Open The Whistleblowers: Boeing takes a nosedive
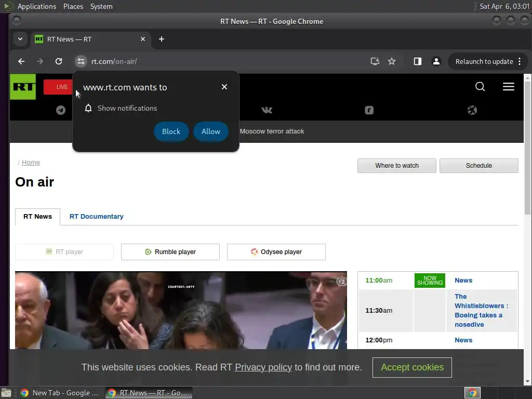This screenshot has width=532, height=399. 481,311
